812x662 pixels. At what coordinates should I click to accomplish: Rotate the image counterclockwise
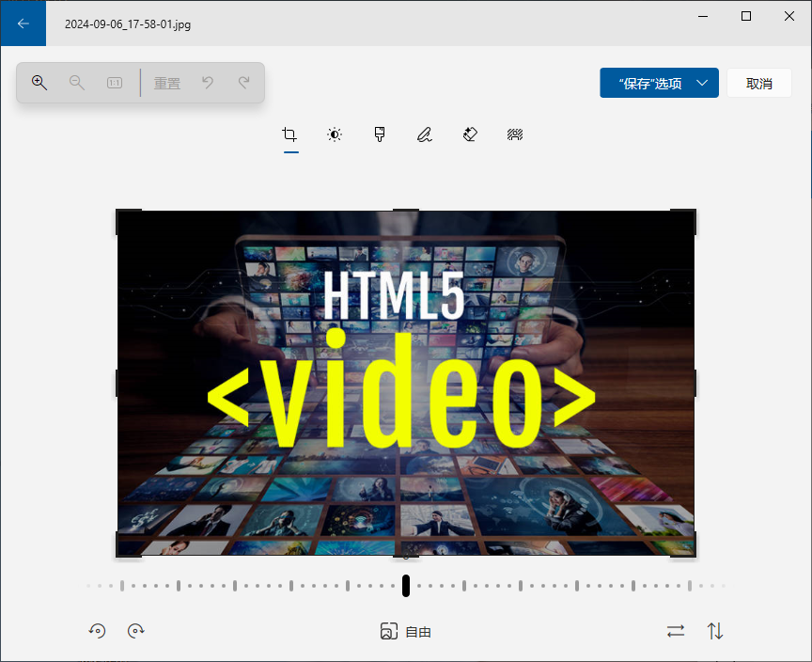(x=97, y=631)
